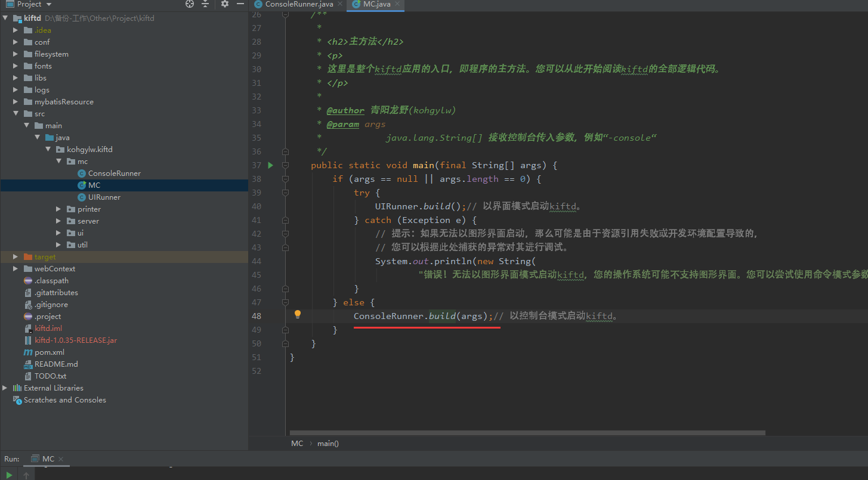Open Project panel settings gear
This screenshot has width=868, height=480.
[225, 4]
